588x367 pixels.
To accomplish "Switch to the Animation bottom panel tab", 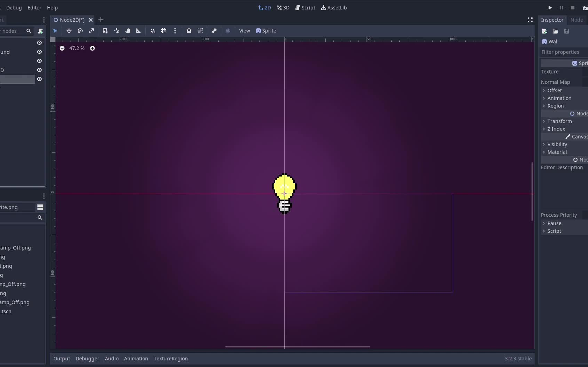I will tap(136, 358).
